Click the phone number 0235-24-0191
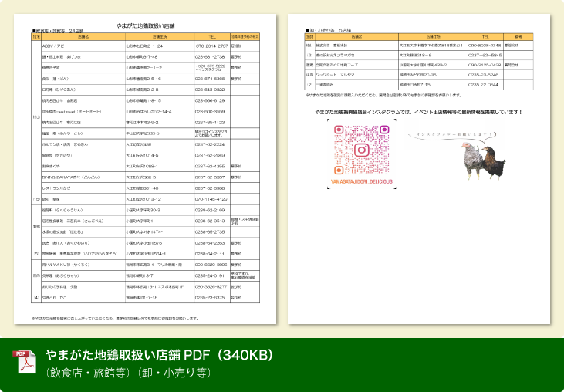 click(x=210, y=275)
